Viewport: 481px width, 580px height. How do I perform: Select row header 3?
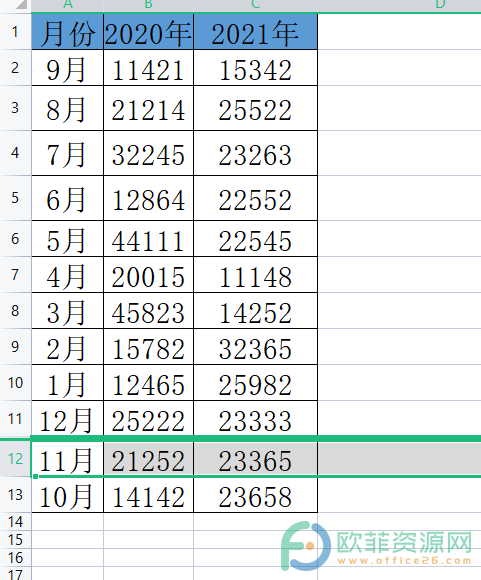click(x=15, y=108)
